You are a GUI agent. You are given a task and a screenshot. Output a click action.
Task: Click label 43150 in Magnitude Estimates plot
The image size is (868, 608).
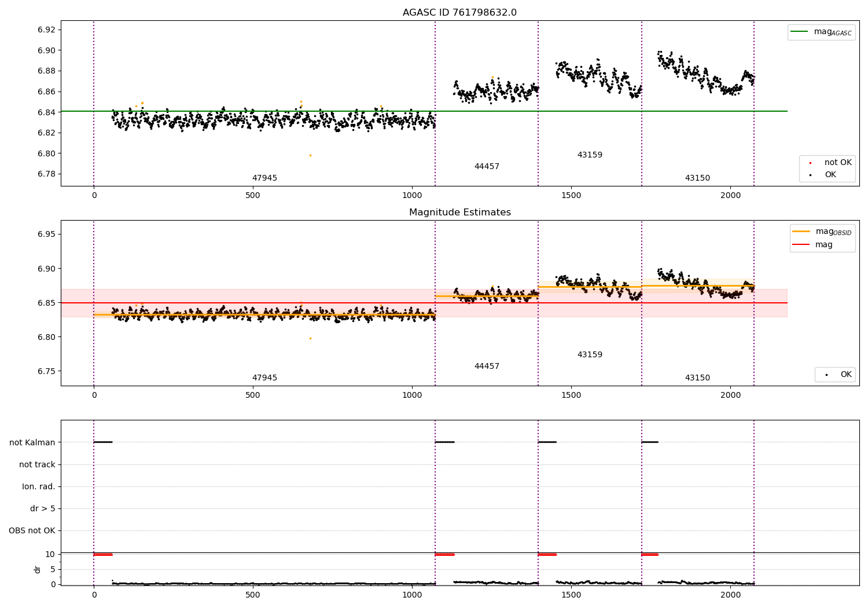pos(697,378)
